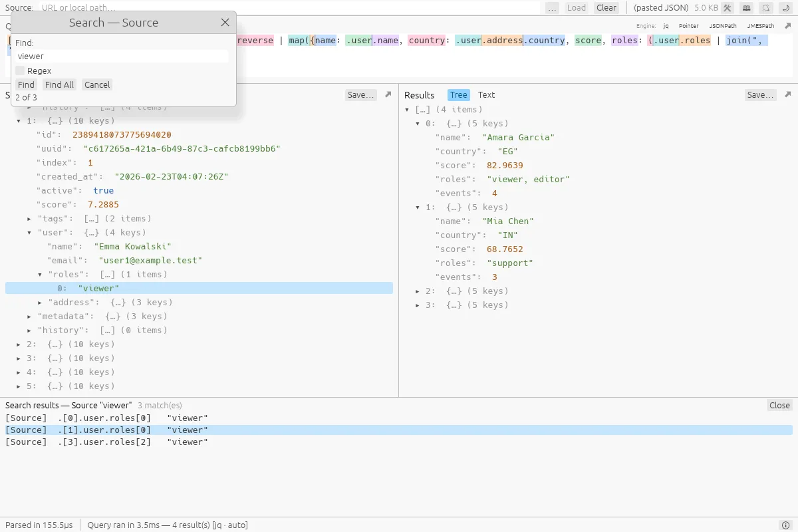Select the "Emma Kowalski" name row
Viewport: 798px width, 532px height.
pos(199,247)
